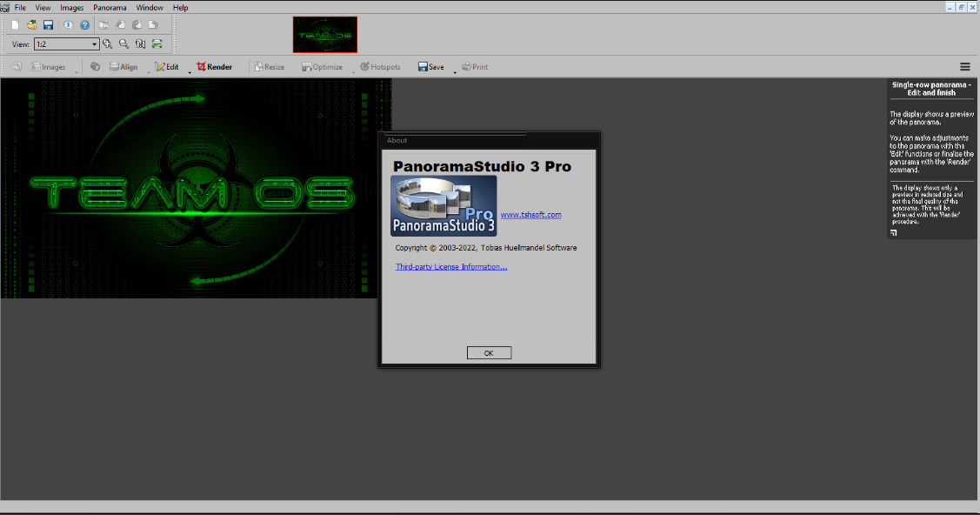Image resolution: width=980 pixels, height=515 pixels.
Task: Click the rotate 180 icon in the top toolbar
Action: tap(137, 25)
